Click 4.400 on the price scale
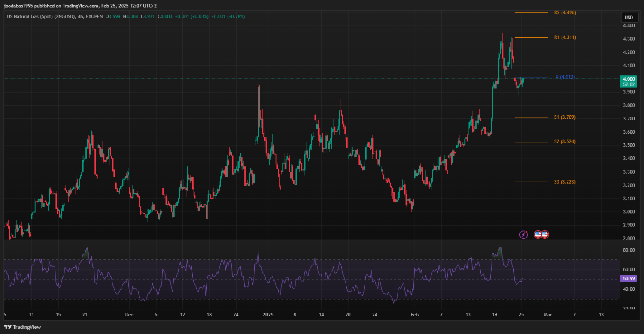 pyautogui.click(x=629, y=26)
